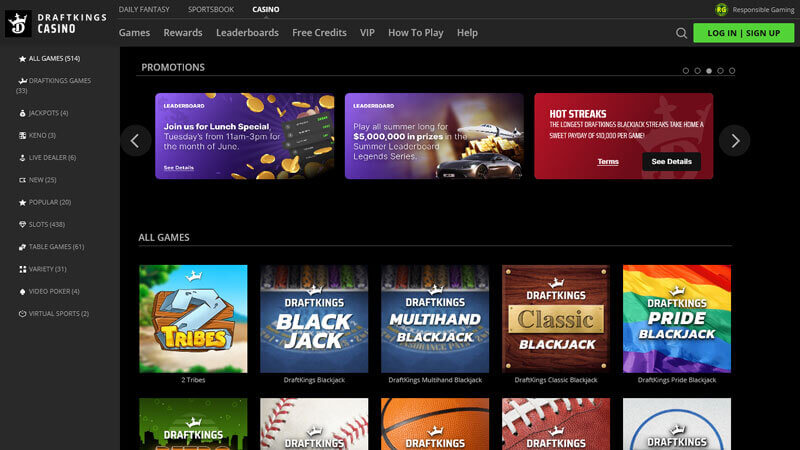This screenshot has height=450, width=800.
Task: Click See Details on Lunch Special promo
Action: (179, 167)
